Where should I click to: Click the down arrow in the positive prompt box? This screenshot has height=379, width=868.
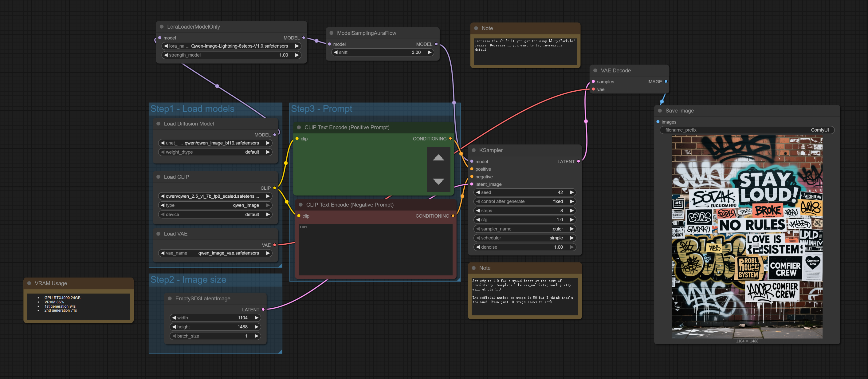pyautogui.click(x=438, y=181)
